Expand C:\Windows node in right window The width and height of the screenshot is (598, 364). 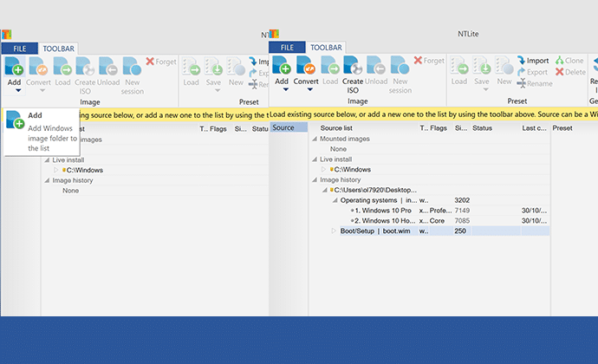coord(324,169)
